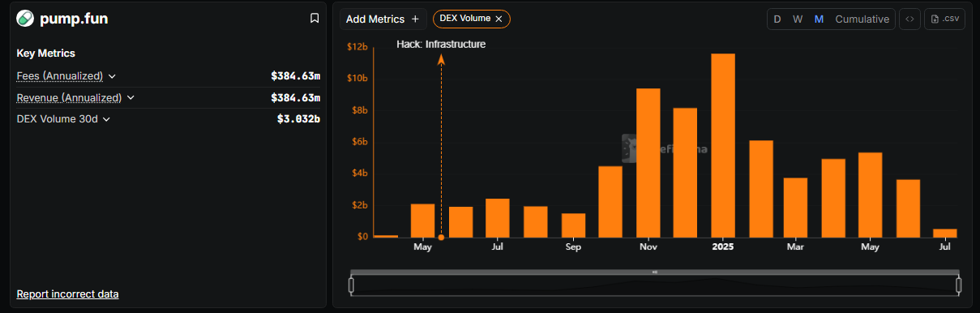Click the right handle of range slider
The image size is (980, 313).
point(959,285)
